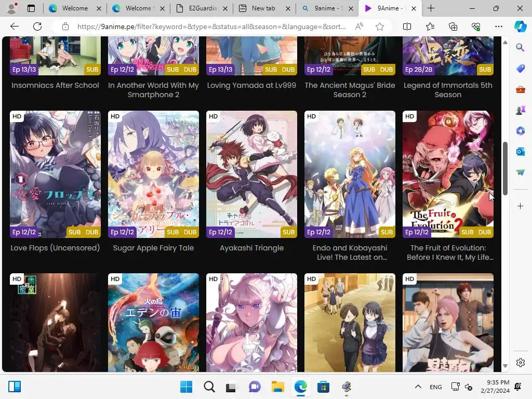Open sidebar Drop paper plane icon
Screen dimensions: 532x399
point(520,172)
